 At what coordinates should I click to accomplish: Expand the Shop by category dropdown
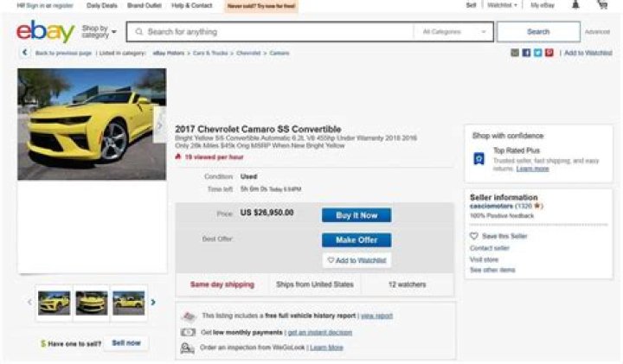pos(99,32)
